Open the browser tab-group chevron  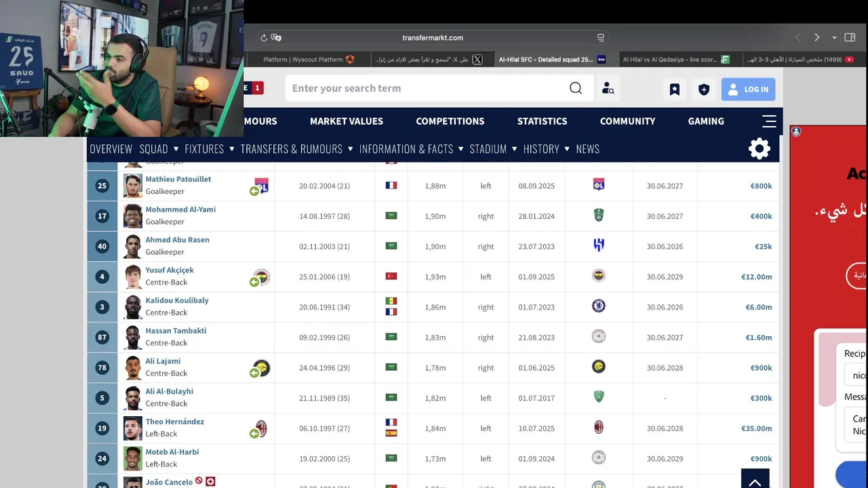(834, 38)
